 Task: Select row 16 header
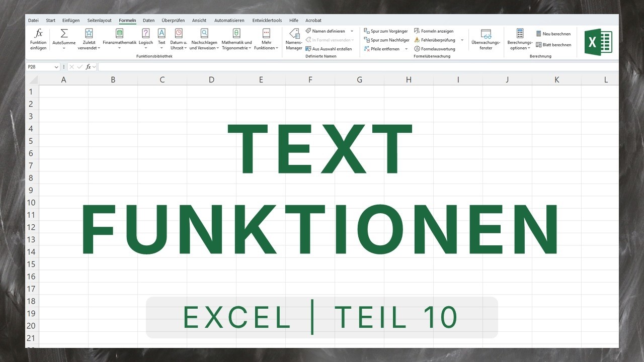tap(32, 277)
